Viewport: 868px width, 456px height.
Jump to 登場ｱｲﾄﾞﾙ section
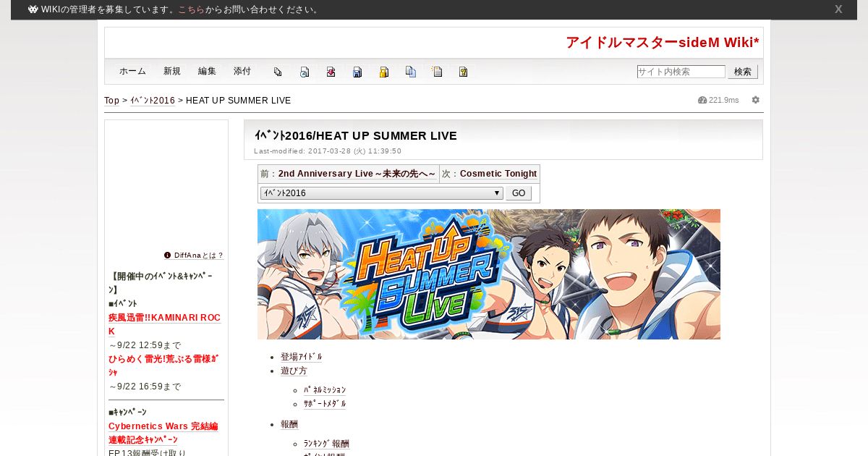[x=302, y=357]
